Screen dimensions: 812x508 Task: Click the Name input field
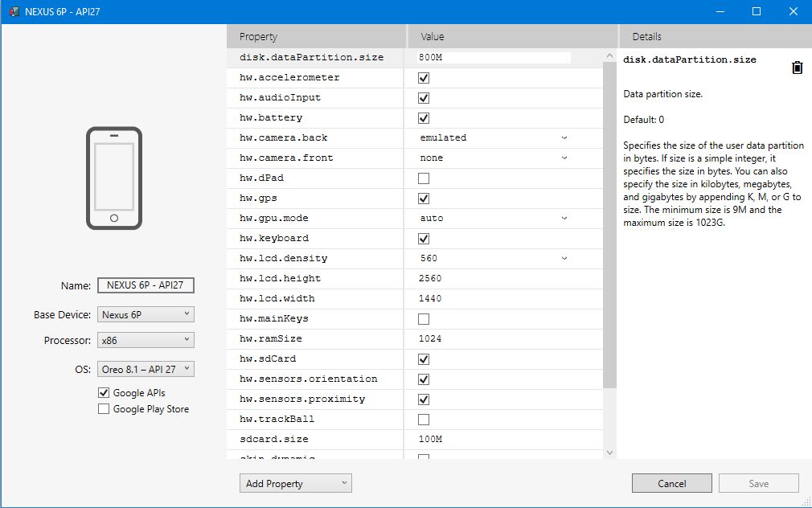[x=146, y=285]
